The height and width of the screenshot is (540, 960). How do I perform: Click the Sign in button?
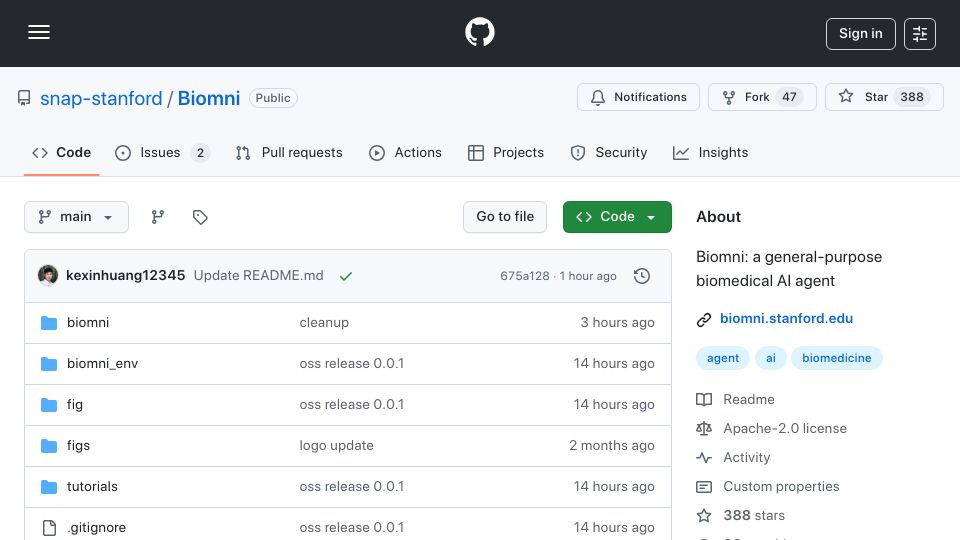860,34
